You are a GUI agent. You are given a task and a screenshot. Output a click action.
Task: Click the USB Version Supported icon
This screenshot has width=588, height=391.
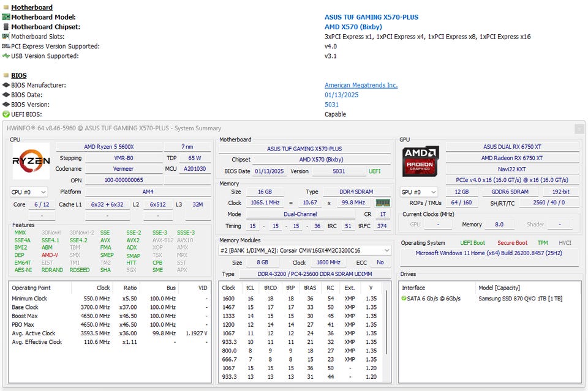pyautogui.click(x=6, y=56)
